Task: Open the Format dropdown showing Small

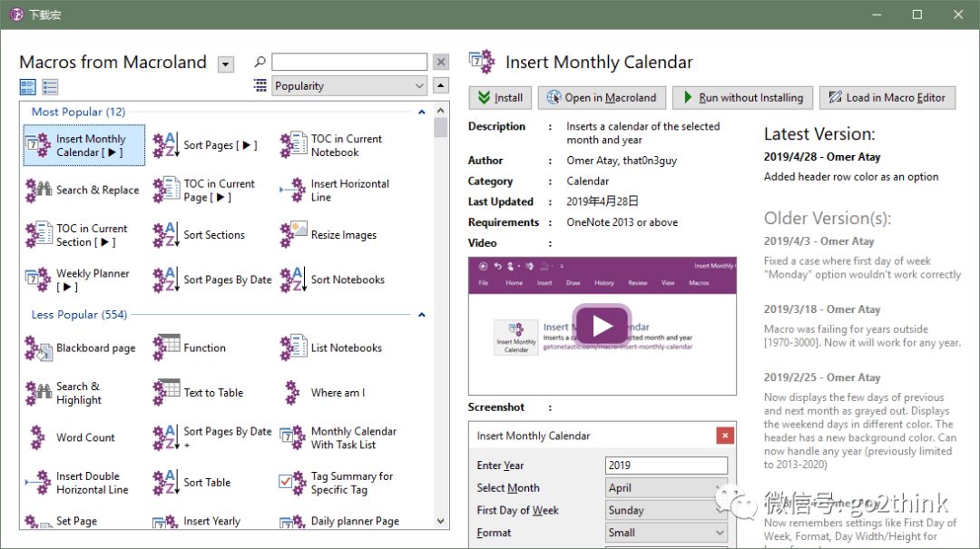Action: tap(666, 533)
